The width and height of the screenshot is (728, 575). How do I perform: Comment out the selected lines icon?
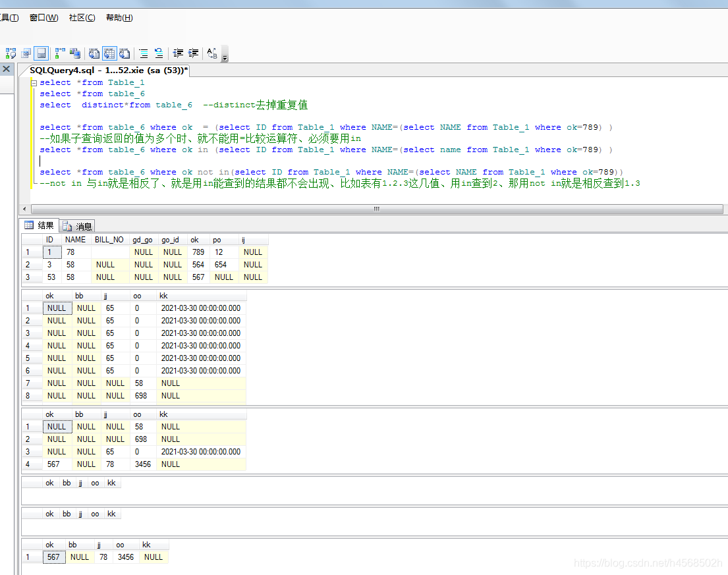point(144,53)
